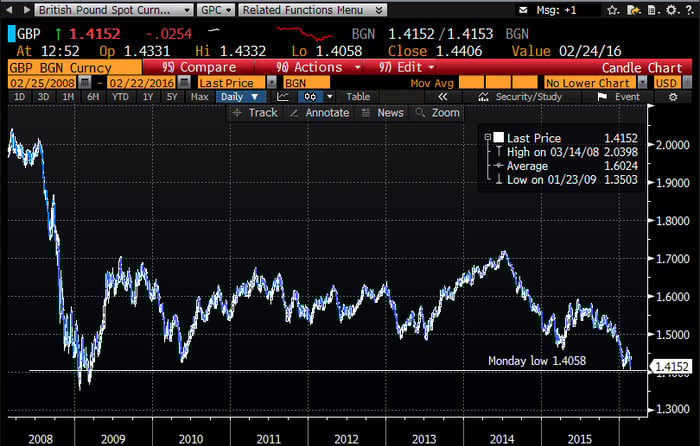
Task: Click the Security/Study button
Action: (x=530, y=98)
